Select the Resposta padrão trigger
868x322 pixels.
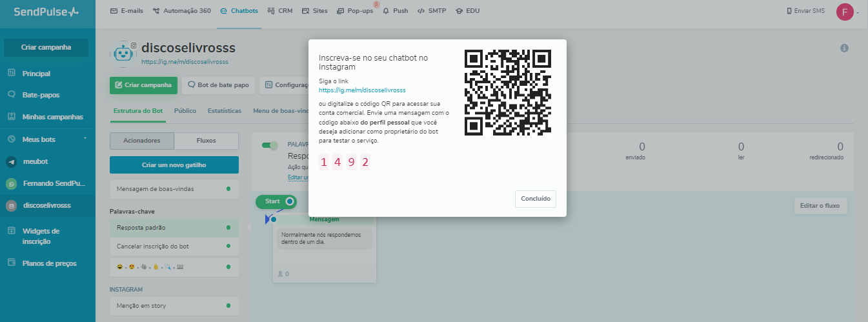[x=174, y=227]
